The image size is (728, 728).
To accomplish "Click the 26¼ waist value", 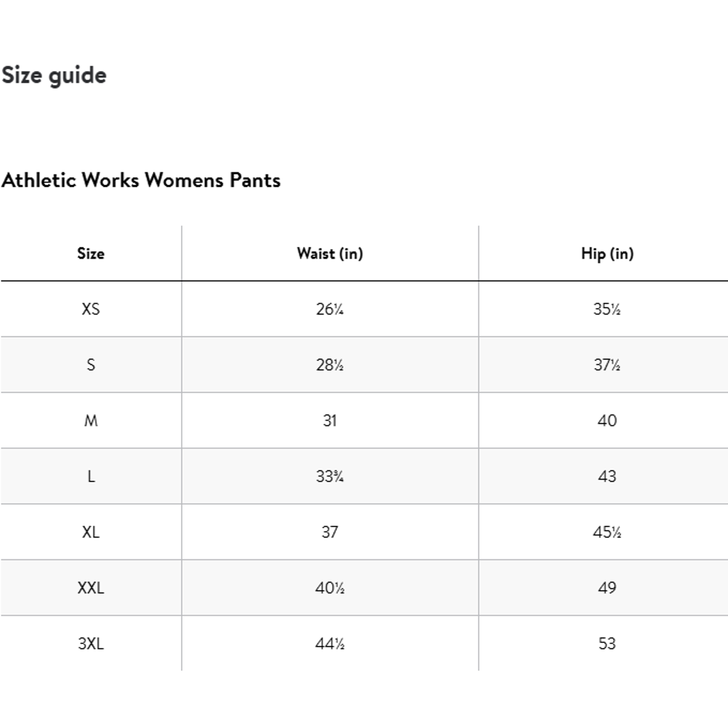I will tap(330, 309).
